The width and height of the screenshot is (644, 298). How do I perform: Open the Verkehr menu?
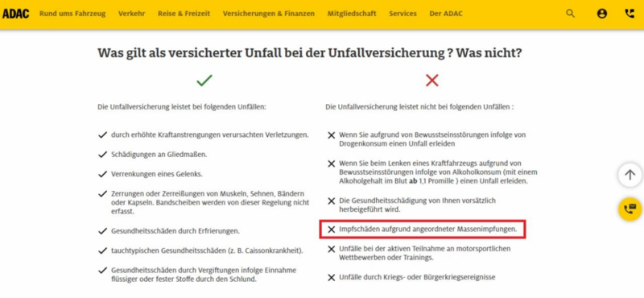click(x=131, y=14)
